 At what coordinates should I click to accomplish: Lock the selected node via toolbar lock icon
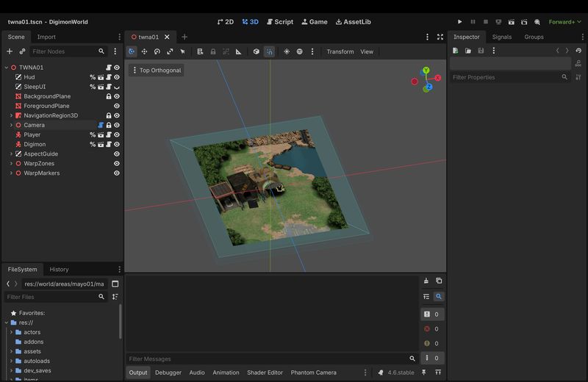pyautogui.click(x=213, y=51)
